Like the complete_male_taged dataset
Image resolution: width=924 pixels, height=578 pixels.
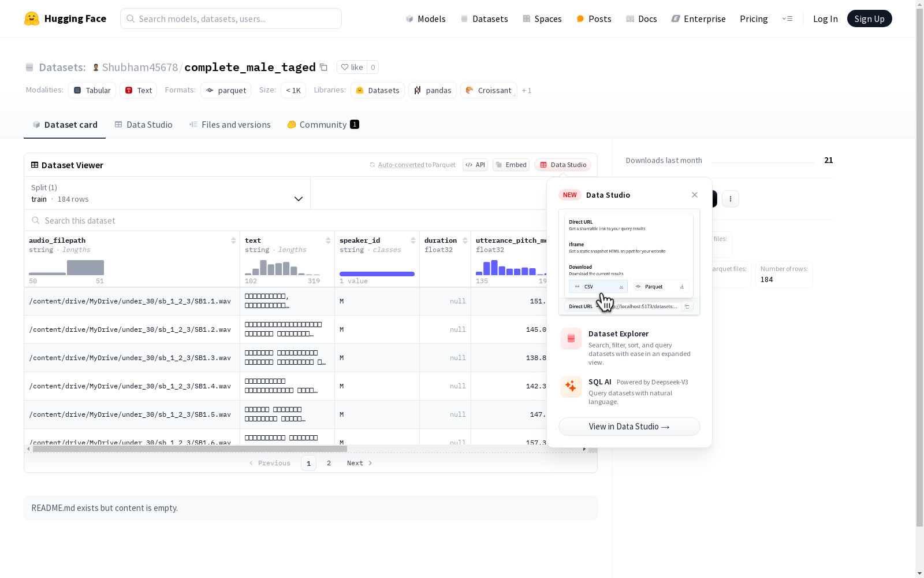coord(352,67)
